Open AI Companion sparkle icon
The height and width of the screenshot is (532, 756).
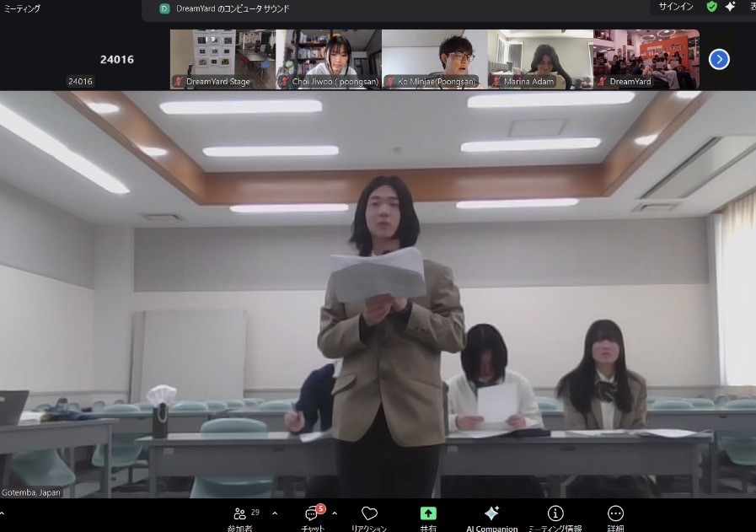click(491, 514)
